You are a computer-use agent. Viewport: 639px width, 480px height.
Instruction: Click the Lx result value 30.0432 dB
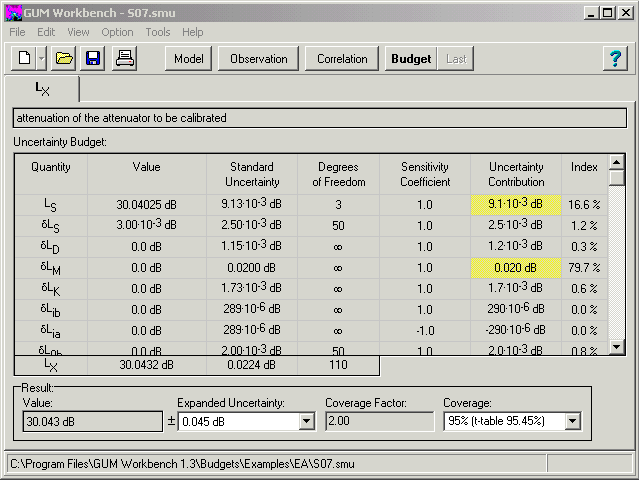146,365
